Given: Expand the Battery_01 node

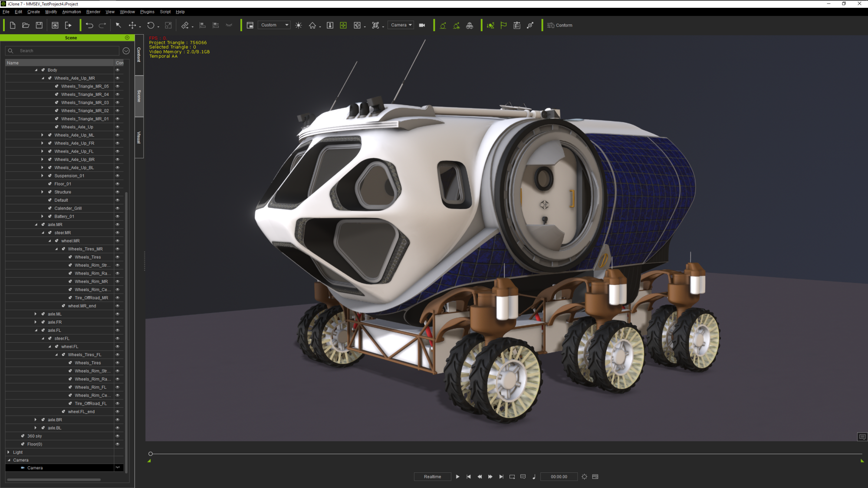Looking at the screenshot, I should pos(43,216).
